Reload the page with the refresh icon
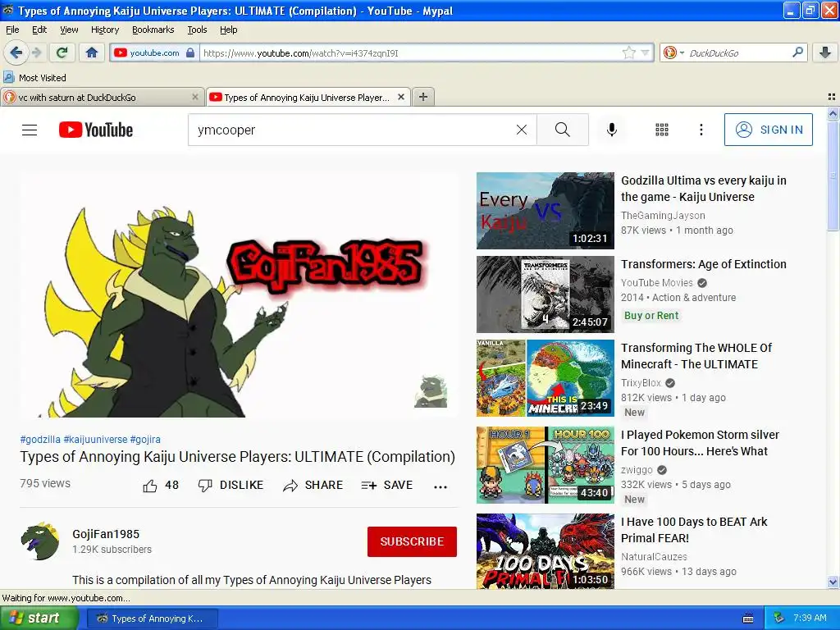840x630 pixels. pyautogui.click(x=62, y=52)
